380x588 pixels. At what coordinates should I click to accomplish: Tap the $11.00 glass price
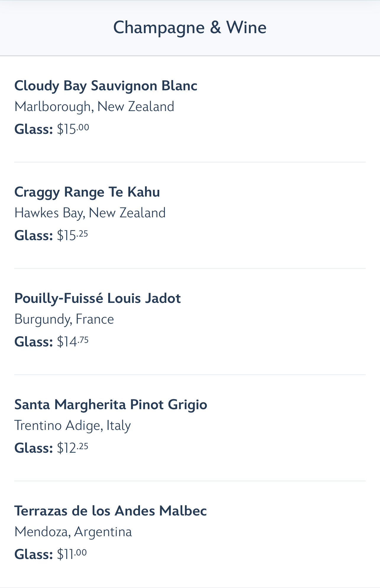coord(72,554)
